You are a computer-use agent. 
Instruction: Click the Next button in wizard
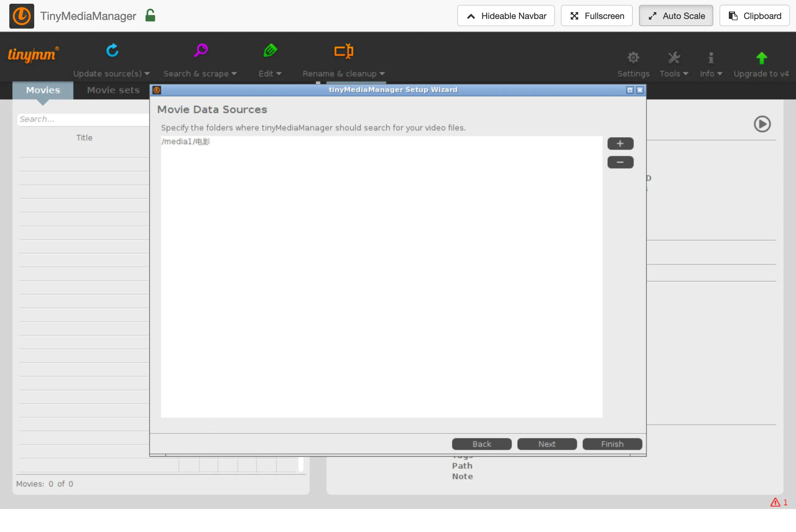[x=547, y=444]
